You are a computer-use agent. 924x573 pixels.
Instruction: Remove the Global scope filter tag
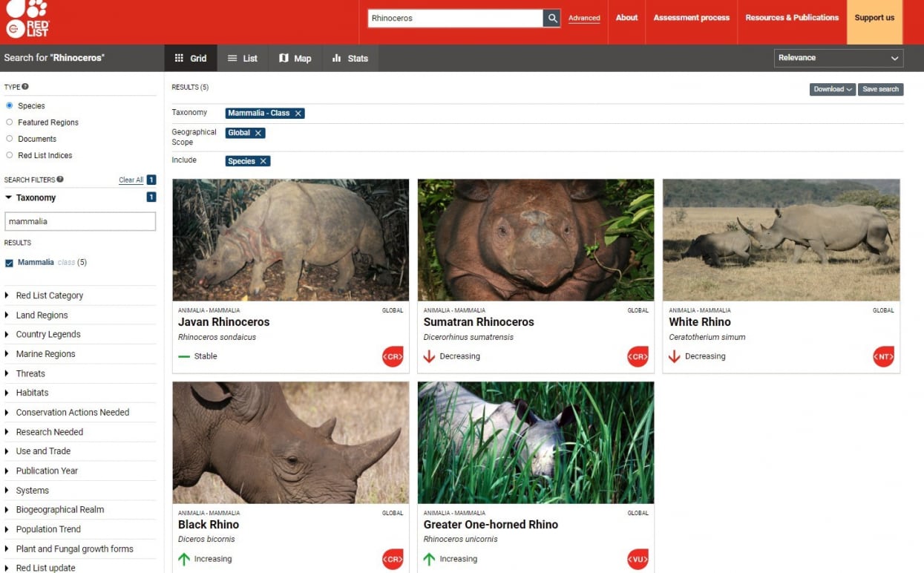[258, 133]
